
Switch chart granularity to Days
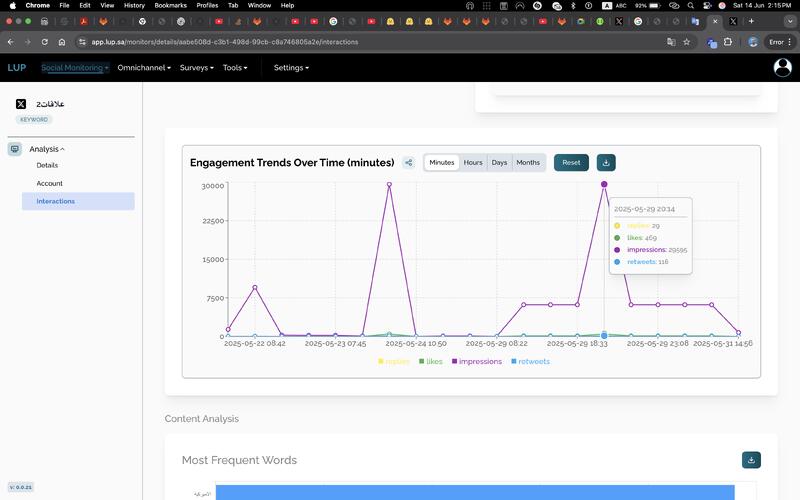pos(499,162)
